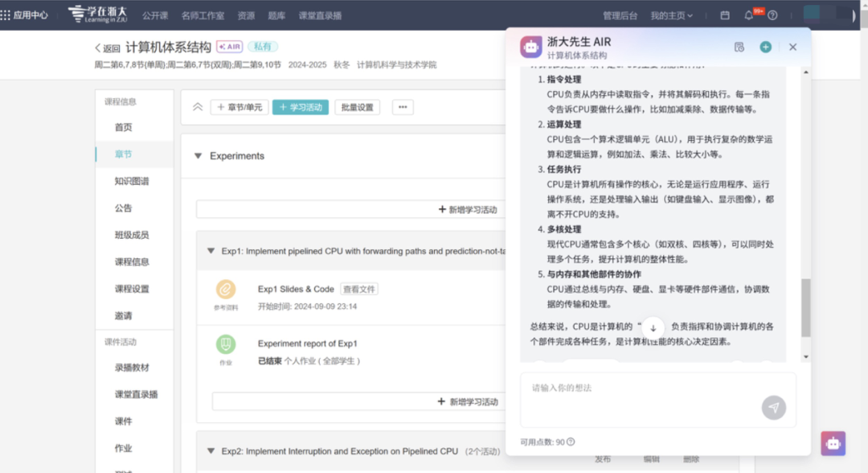Collapse the Exp1 pipelined CPU section
The height and width of the screenshot is (473, 868).
pyautogui.click(x=211, y=251)
